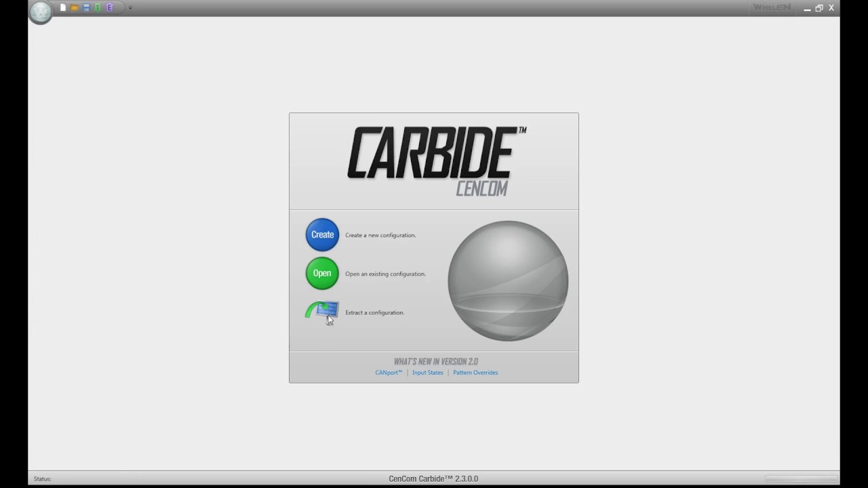The height and width of the screenshot is (488, 868).
Task: Click the blue save disk toolbar icon
Action: 86,8
